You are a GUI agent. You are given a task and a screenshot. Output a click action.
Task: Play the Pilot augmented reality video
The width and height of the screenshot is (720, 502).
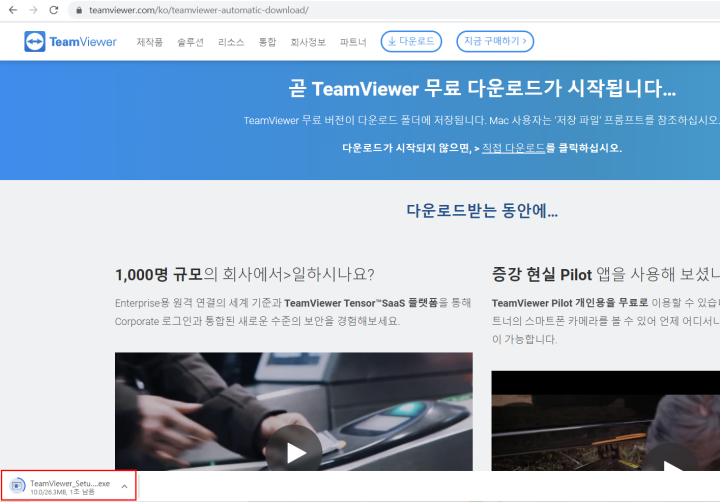pos(671,462)
